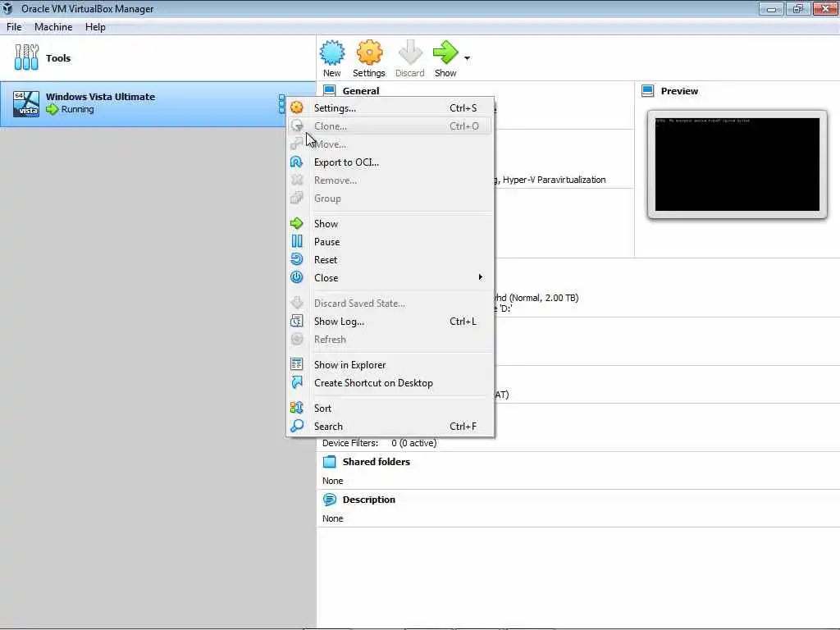
Task: Expand the Show button dropdown arrow
Action: 467,58
